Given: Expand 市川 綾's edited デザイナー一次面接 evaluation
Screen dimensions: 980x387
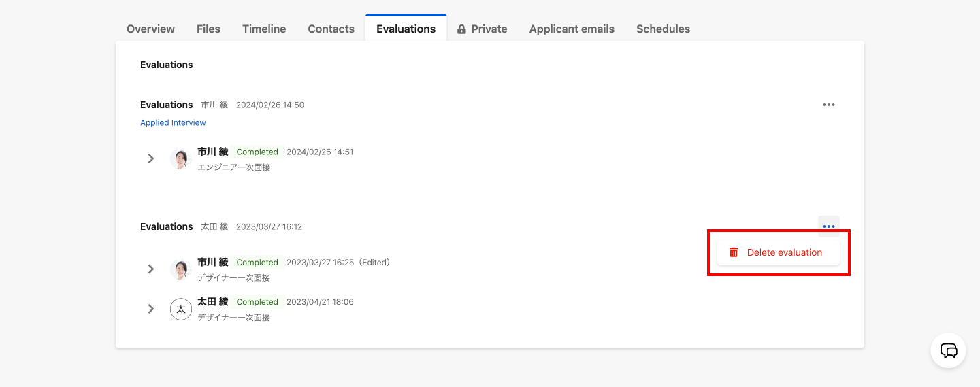Looking at the screenshot, I should pyautogui.click(x=151, y=269).
